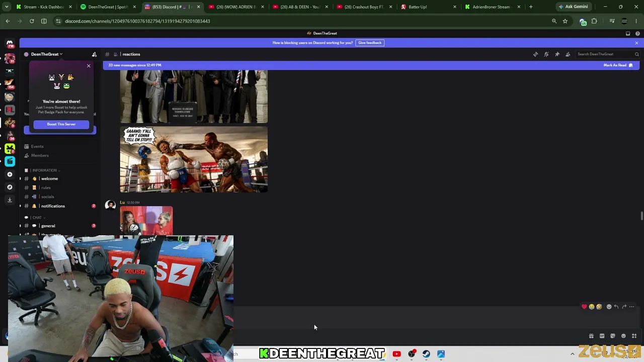Open Discord inbox icon

[628, 34]
